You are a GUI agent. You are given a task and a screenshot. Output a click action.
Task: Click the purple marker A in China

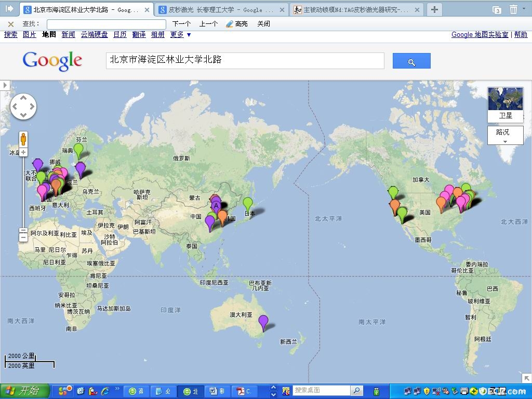[x=216, y=206]
